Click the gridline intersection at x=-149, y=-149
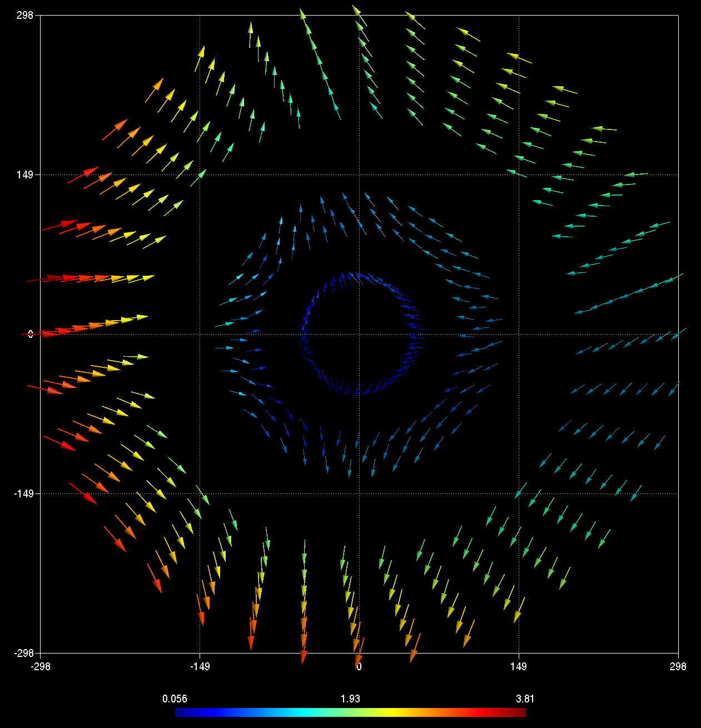The image size is (701, 728). (x=200, y=493)
